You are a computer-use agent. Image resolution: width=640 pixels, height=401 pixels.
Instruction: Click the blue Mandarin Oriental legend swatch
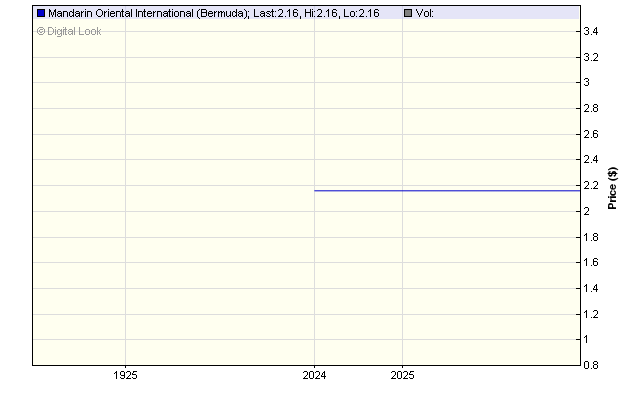point(41,13)
